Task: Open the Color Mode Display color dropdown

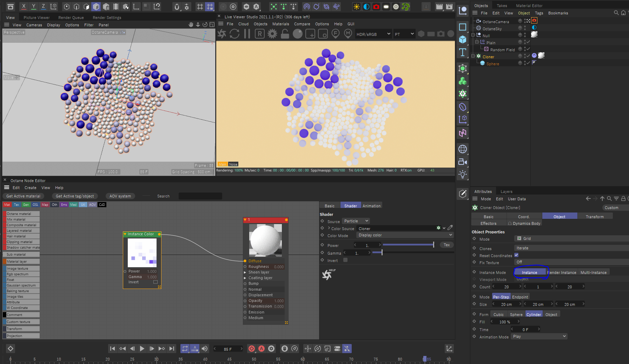Action: click(405, 235)
